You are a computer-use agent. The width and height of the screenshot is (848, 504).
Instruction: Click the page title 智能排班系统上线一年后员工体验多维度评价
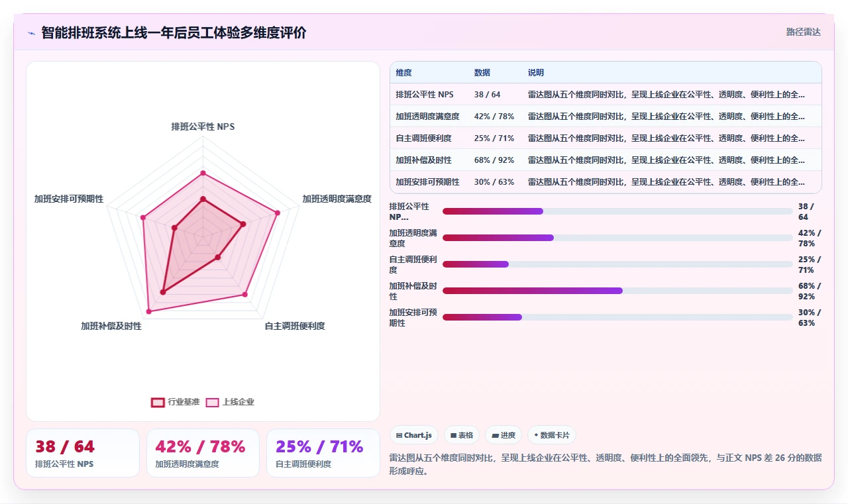point(174,32)
